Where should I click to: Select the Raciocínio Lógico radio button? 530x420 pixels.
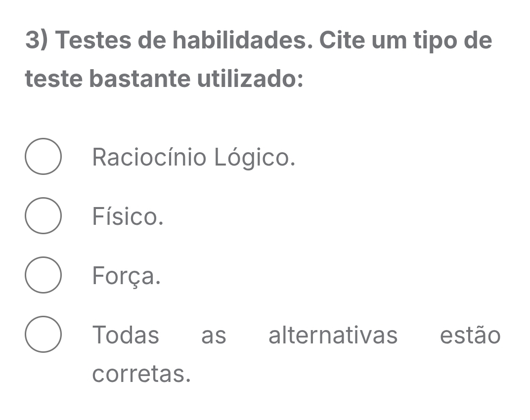click(x=43, y=156)
